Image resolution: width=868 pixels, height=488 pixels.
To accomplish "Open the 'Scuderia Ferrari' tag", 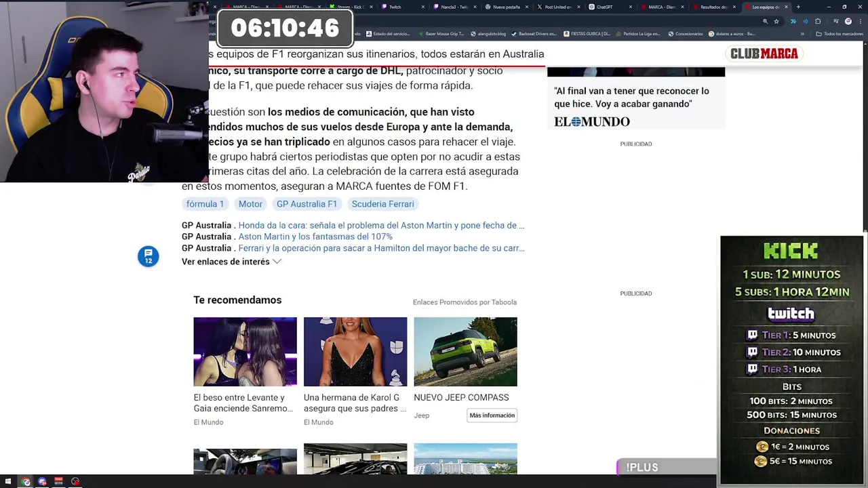I will coord(382,204).
